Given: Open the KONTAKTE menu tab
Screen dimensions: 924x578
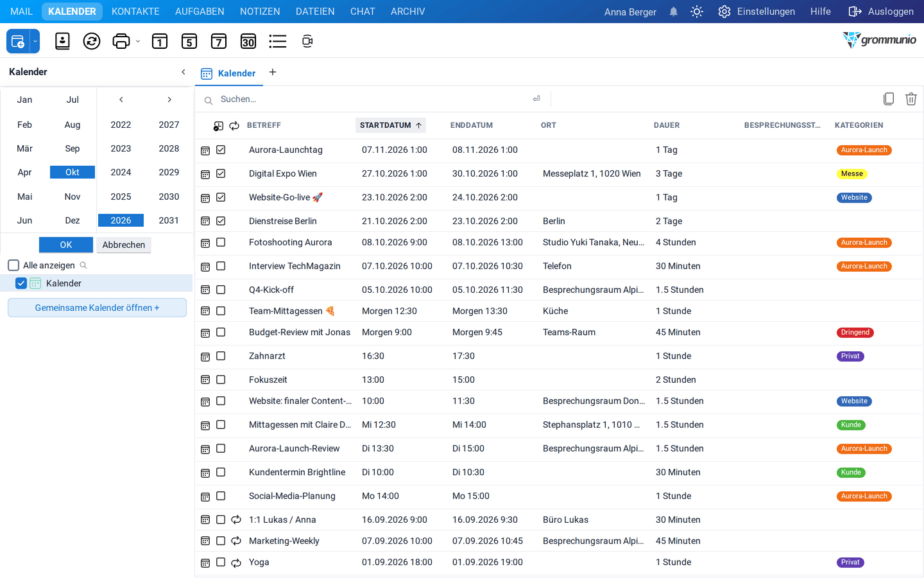Looking at the screenshot, I should pyautogui.click(x=135, y=12).
